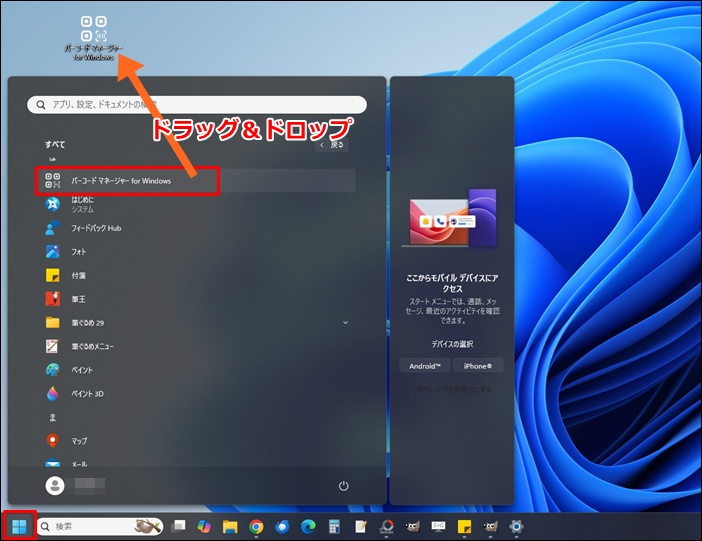Launch バーコード マネージャー for Windows from app list
The width and height of the screenshot is (702, 541).
tap(196, 181)
